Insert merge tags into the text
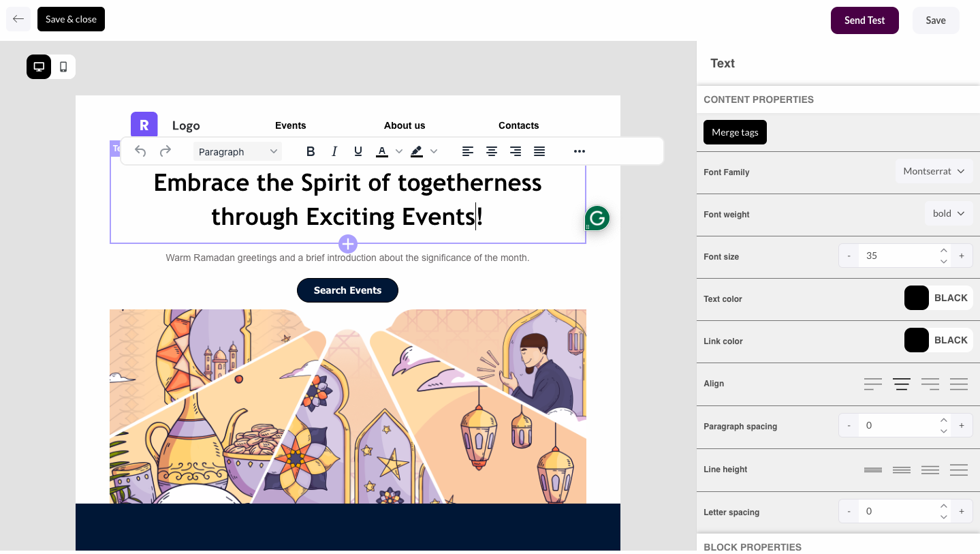The height and width of the screenshot is (554, 980). (734, 132)
